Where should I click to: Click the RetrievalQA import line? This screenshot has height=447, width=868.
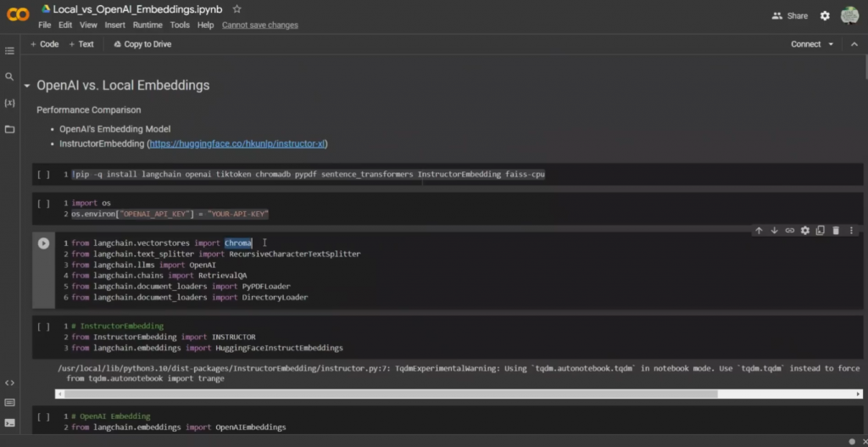[x=159, y=276]
